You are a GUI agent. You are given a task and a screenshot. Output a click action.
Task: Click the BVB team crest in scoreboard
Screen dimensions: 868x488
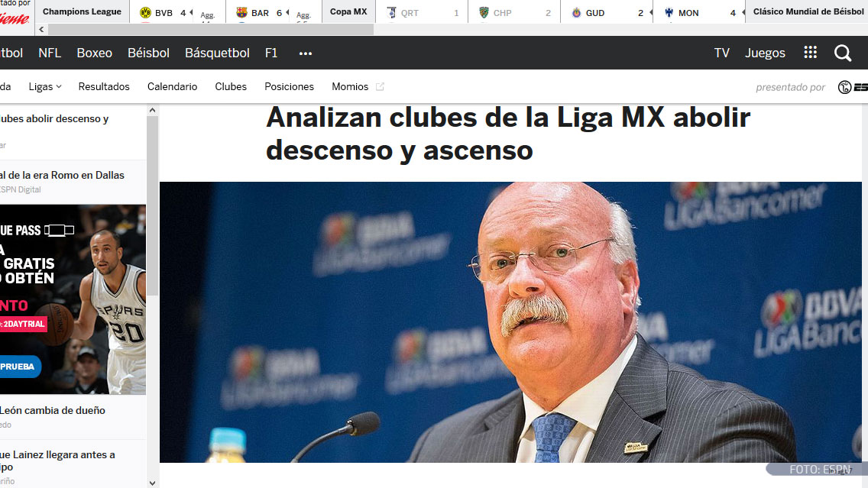point(146,12)
